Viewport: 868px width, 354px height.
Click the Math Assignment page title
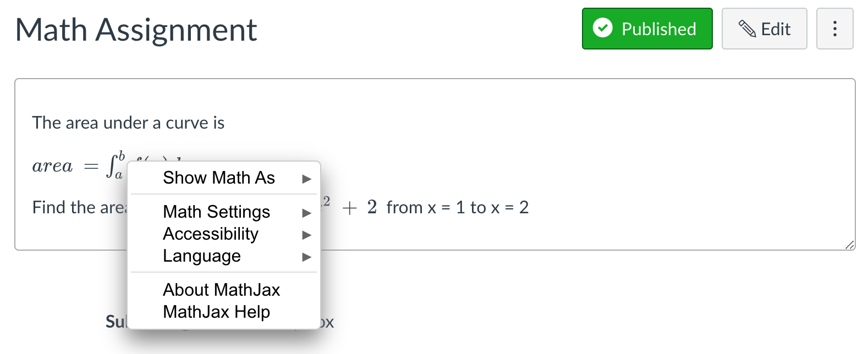[x=136, y=30]
